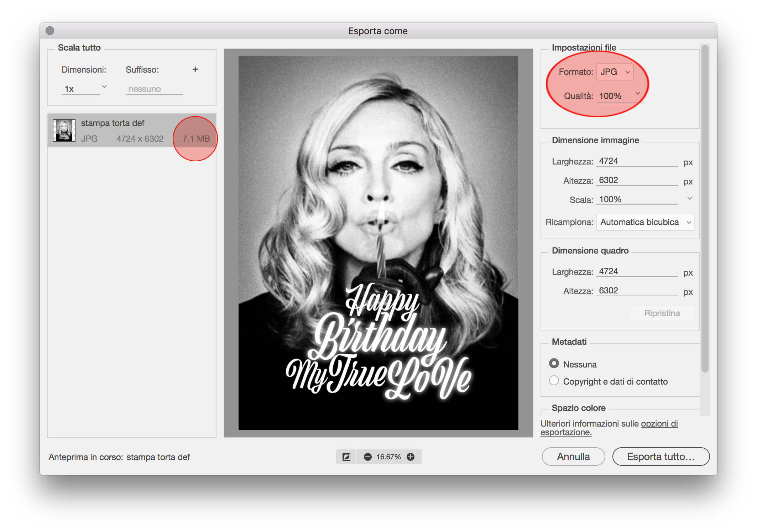757x532 pixels.
Task: Toggle the preview fit-to-view icon
Action: click(346, 457)
